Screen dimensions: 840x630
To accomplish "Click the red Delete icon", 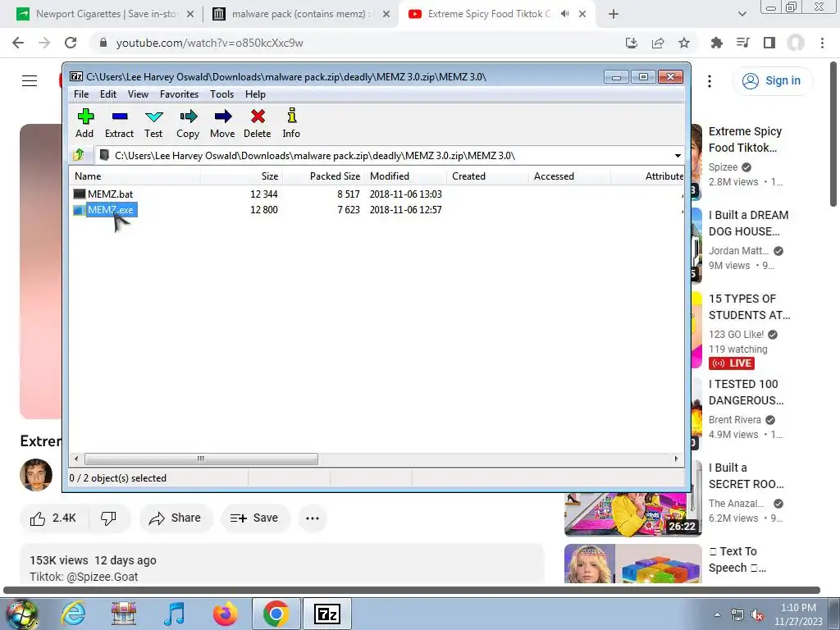I will pos(258,123).
